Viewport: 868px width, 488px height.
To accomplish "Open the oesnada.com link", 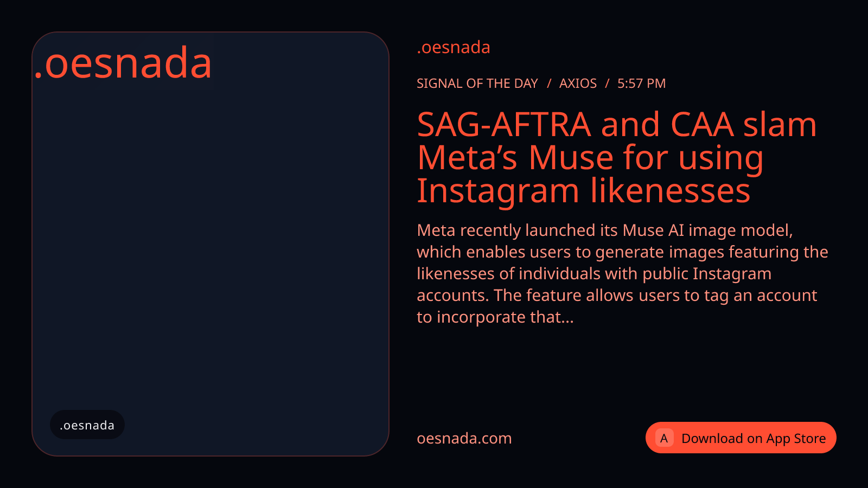I will coord(464,438).
